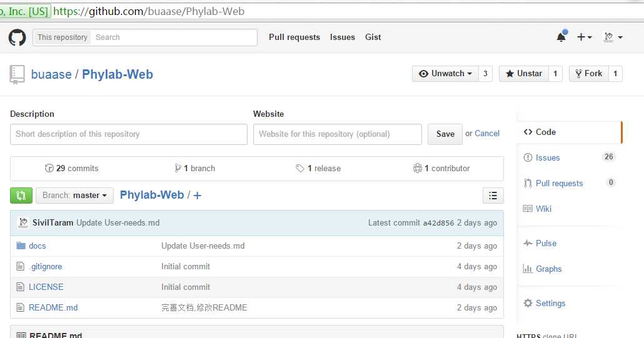Open the 1 contributor link
Screen dimensions: 644x338
click(x=441, y=168)
